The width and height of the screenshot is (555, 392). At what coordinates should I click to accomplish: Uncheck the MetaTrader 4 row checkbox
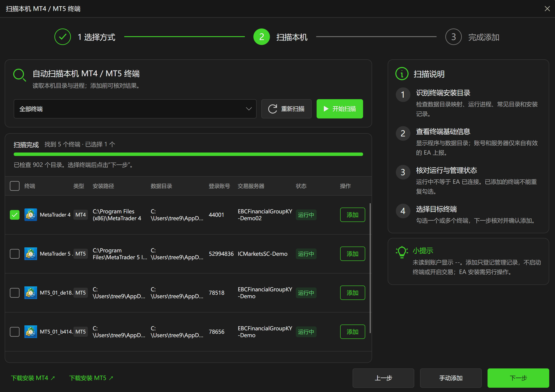click(15, 215)
